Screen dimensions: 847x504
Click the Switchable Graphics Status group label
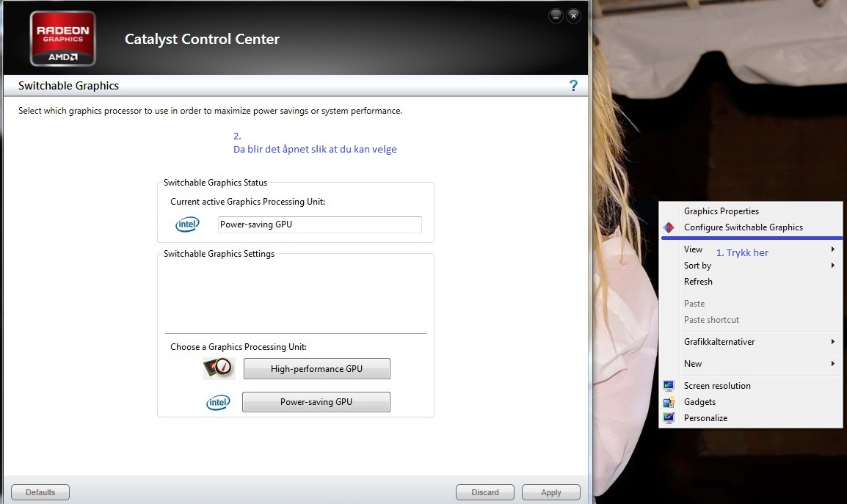click(216, 183)
